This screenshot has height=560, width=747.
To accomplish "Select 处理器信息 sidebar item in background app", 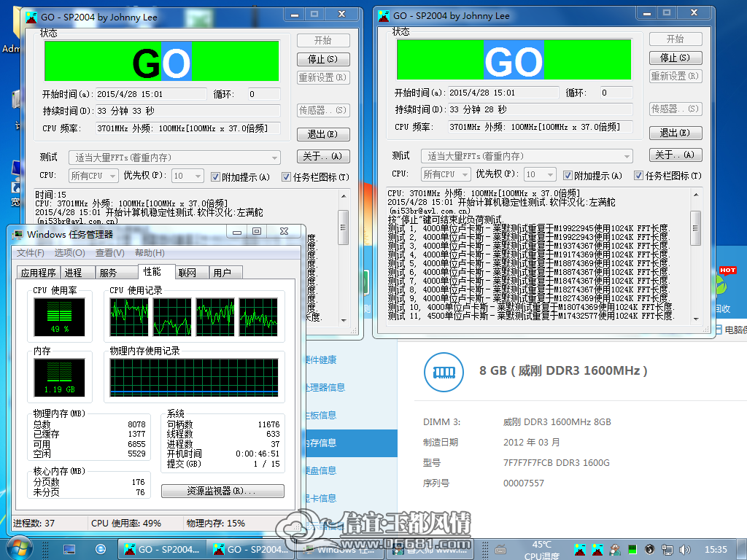I will click(351, 388).
